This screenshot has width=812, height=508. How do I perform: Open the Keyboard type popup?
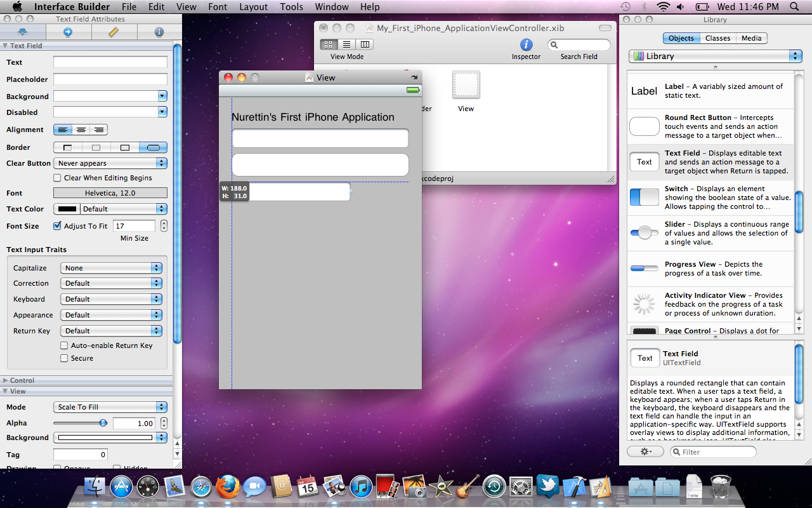pyautogui.click(x=112, y=299)
